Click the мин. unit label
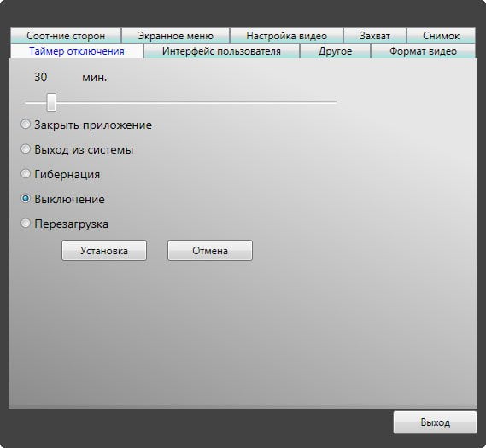 point(95,78)
